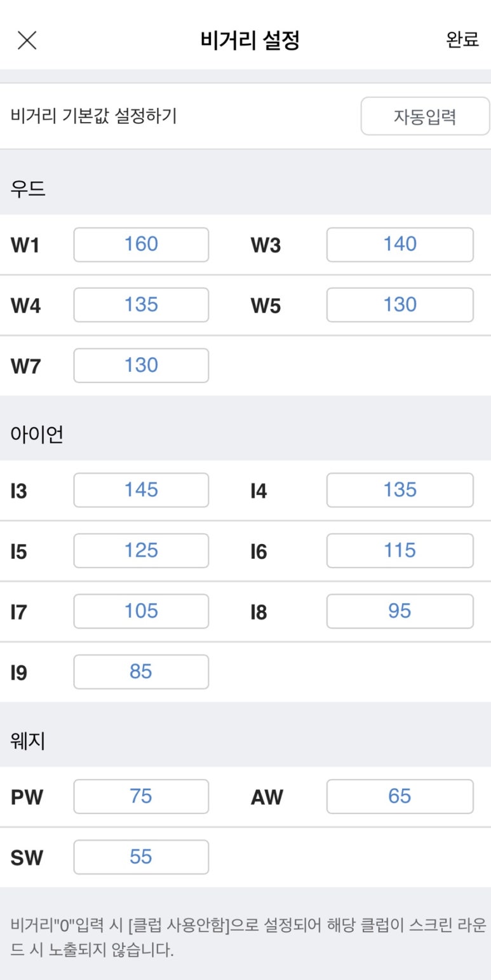Edit the I4 iron distance field
This screenshot has width=491, height=980.
click(400, 490)
